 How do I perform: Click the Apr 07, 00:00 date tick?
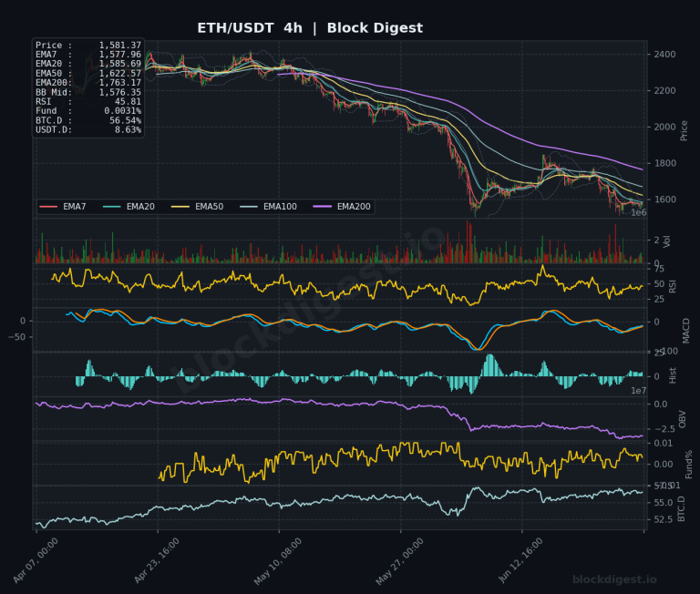(36, 560)
